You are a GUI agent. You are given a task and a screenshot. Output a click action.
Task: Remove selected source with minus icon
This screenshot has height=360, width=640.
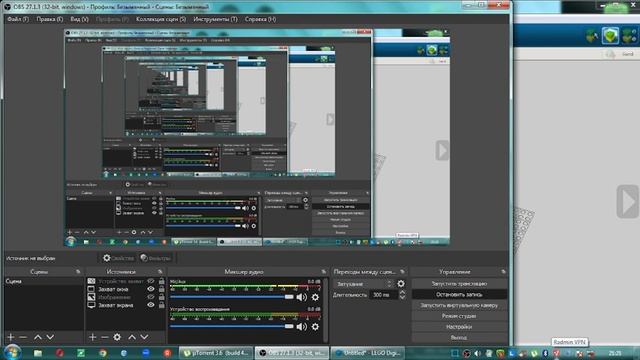coord(104,337)
